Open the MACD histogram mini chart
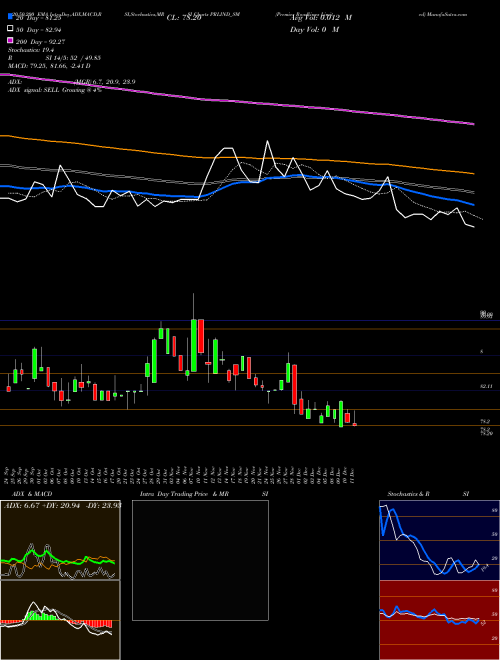 coord(60,620)
